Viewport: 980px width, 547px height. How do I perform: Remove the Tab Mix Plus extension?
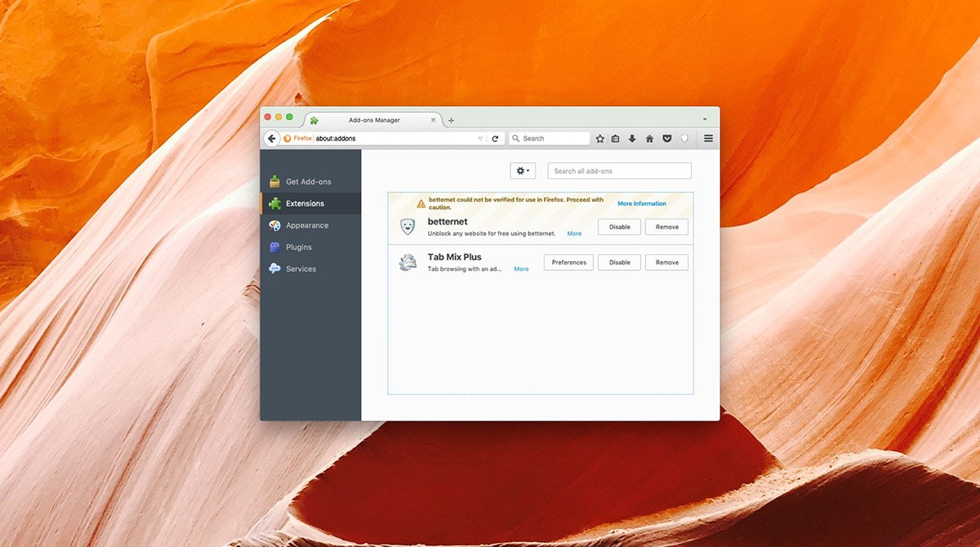point(667,262)
